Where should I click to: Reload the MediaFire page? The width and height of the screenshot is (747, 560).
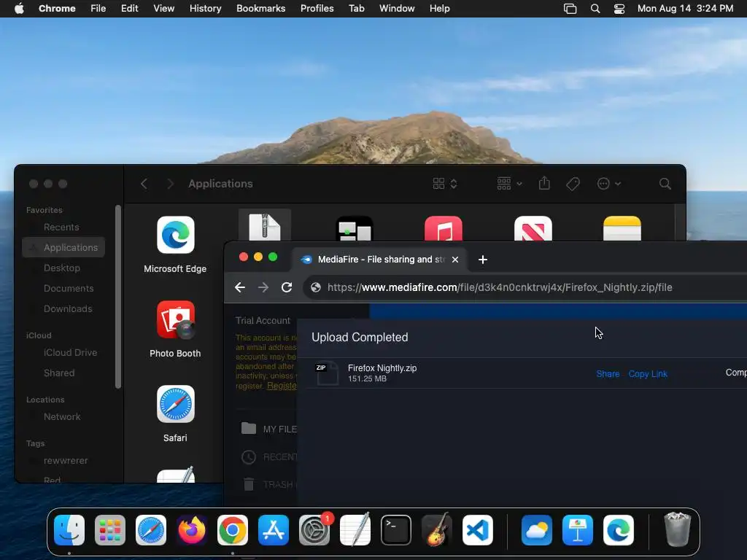pos(286,287)
